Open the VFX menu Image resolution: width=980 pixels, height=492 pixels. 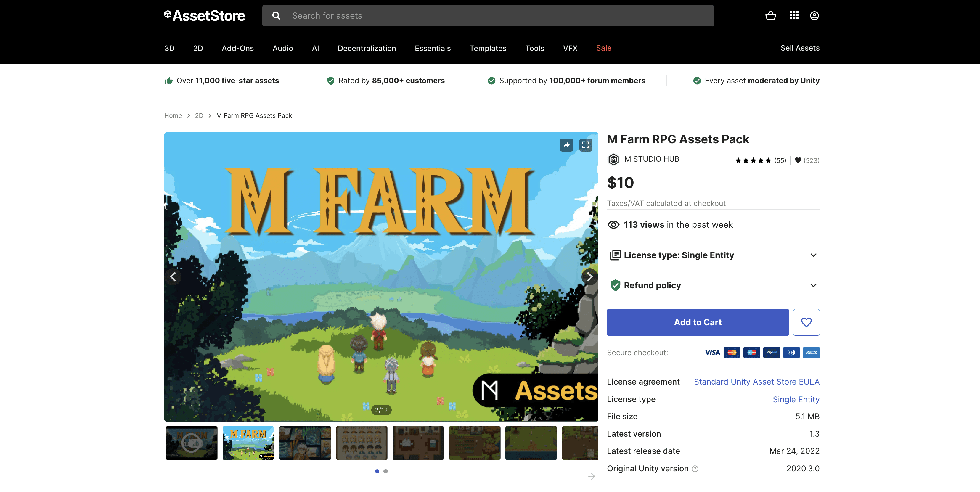tap(570, 48)
